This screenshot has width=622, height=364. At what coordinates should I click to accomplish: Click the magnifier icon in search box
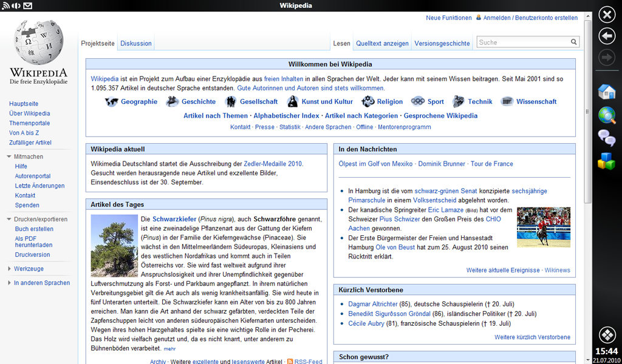pos(573,42)
